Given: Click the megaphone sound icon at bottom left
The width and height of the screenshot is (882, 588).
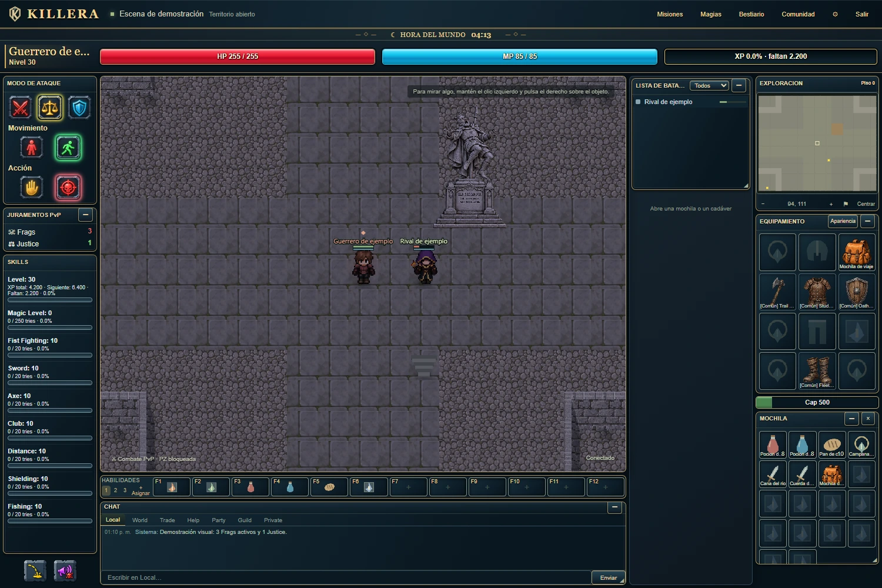Looking at the screenshot, I should [x=65, y=570].
